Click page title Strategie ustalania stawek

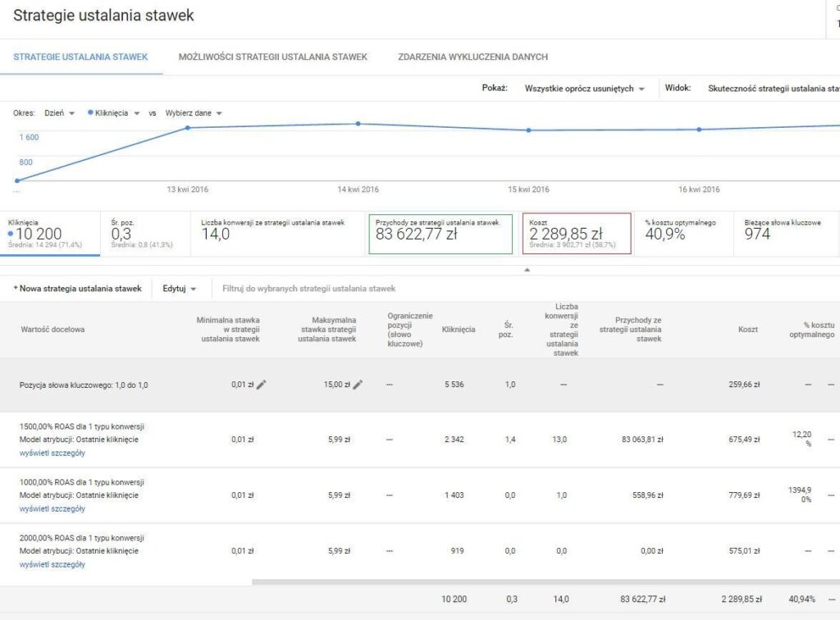[103, 16]
